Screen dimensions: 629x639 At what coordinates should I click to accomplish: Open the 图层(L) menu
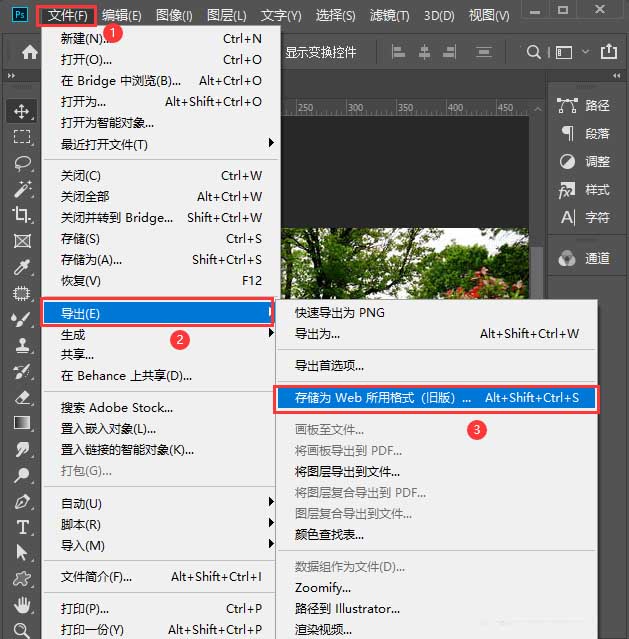tap(226, 15)
